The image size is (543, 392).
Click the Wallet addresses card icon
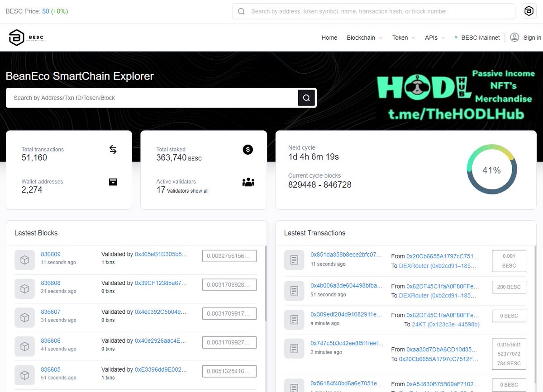click(x=113, y=182)
